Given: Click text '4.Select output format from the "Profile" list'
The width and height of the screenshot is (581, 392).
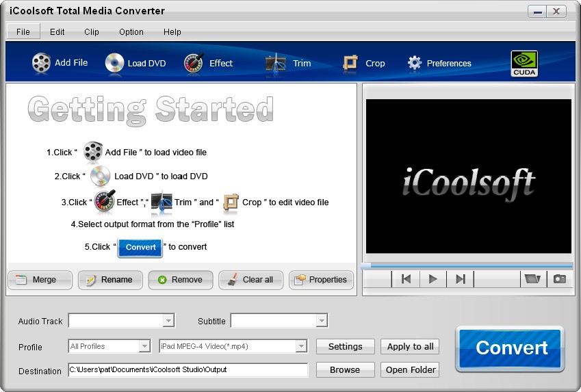Looking at the screenshot, I should [153, 224].
